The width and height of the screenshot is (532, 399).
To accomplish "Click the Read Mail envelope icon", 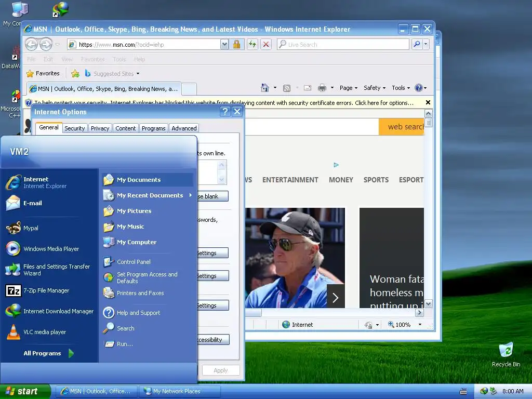I will (308, 88).
